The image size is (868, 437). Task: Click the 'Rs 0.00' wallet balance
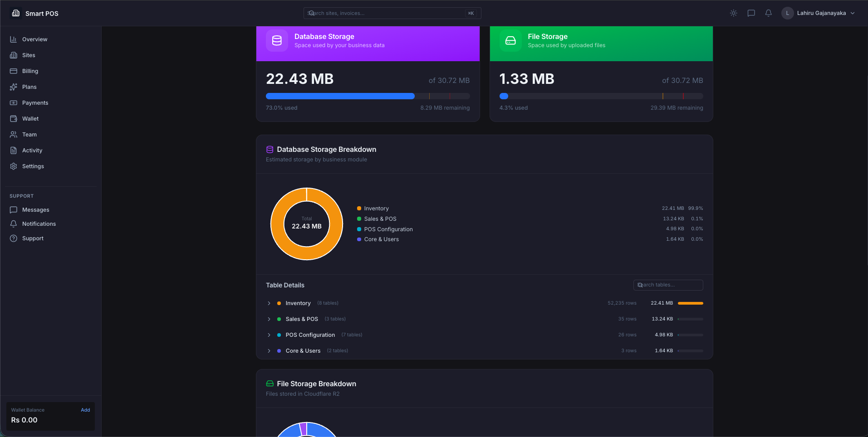[25, 420]
